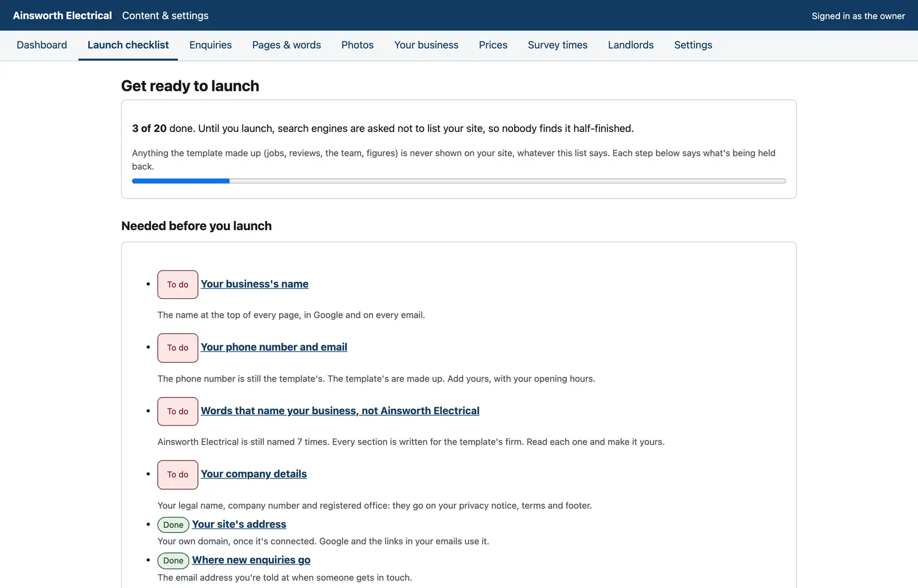Open the 'Where new enquiries go' link

tap(251, 560)
